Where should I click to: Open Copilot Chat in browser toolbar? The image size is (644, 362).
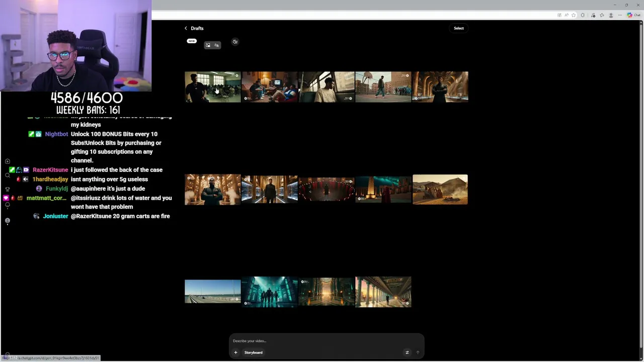click(633, 15)
